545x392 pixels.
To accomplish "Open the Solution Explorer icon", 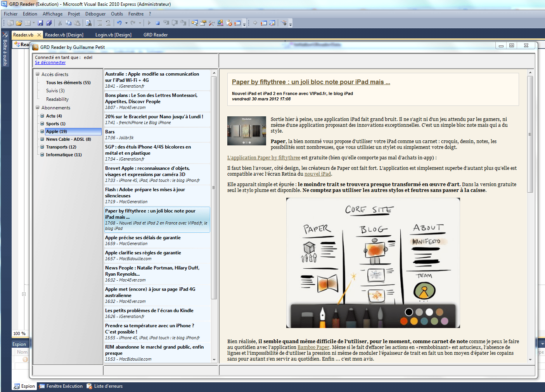I will tap(195, 23).
